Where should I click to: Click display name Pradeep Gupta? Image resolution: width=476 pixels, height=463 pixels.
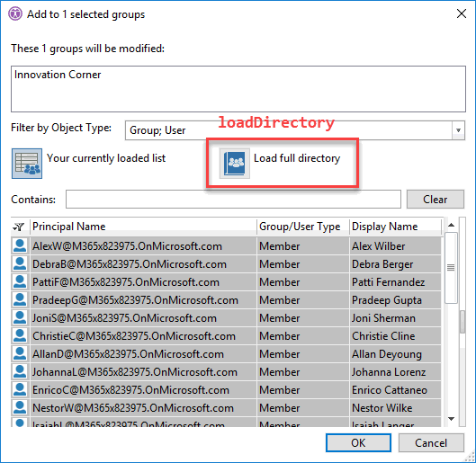[387, 300]
